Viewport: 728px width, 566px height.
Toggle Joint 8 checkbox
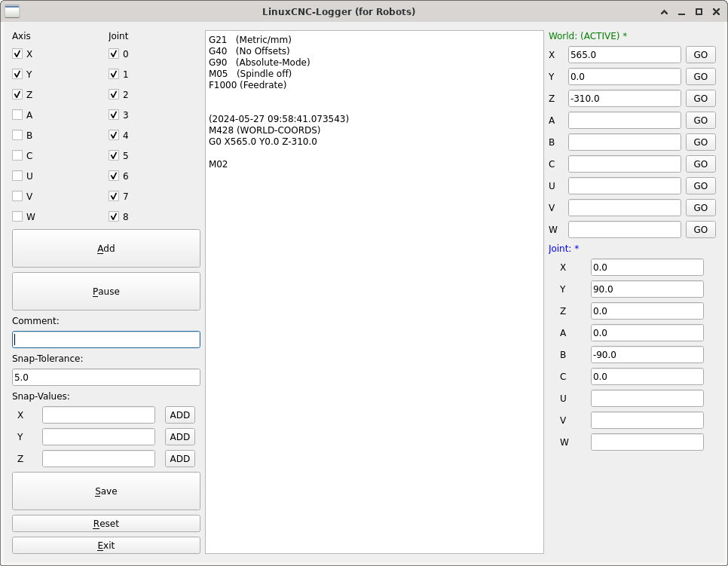click(x=114, y=216)
